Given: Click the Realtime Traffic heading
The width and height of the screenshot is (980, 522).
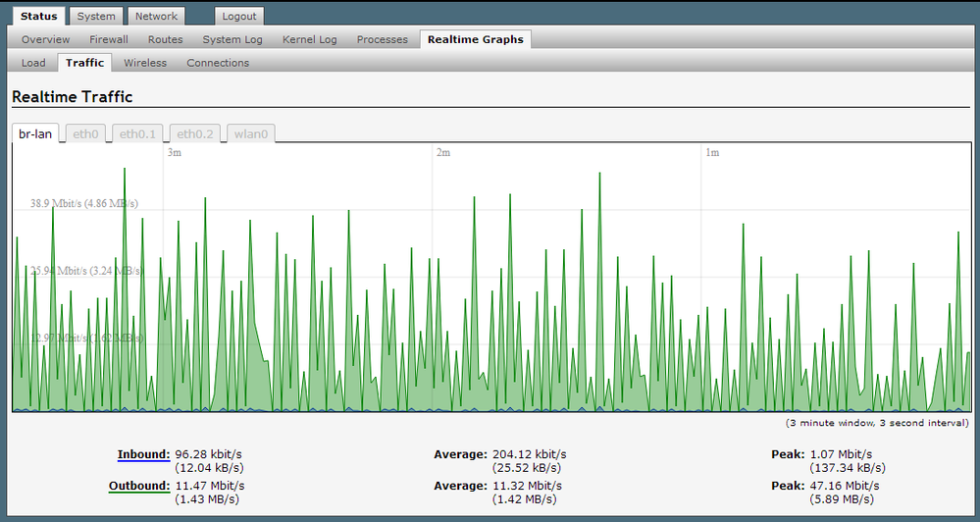Looking at the screenshot, I should (73, 97).
